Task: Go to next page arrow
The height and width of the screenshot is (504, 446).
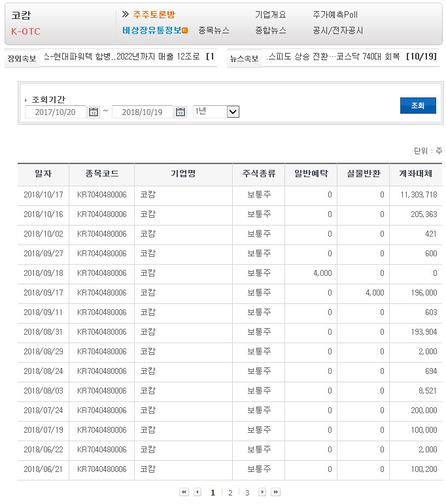Action: pos(262,492)
